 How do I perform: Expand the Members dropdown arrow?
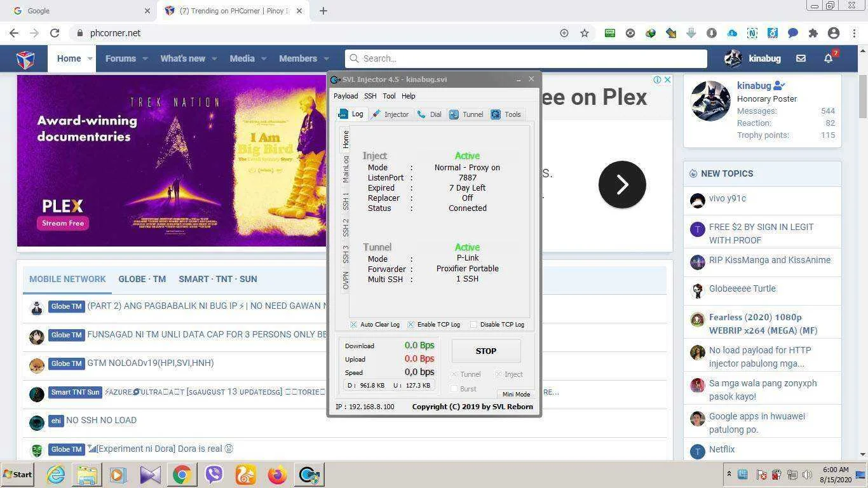click(326, 58)
